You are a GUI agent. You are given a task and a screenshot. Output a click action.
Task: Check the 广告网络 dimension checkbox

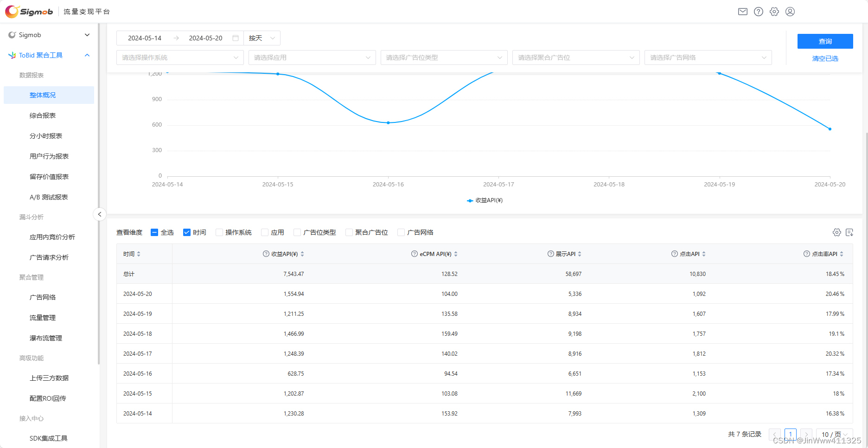pos(401,232)
